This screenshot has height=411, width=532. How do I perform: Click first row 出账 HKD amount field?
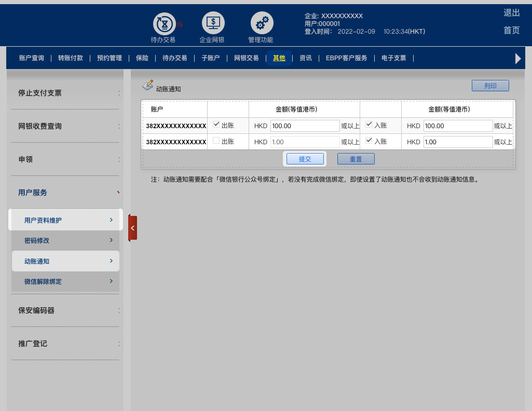coord(305,126)
